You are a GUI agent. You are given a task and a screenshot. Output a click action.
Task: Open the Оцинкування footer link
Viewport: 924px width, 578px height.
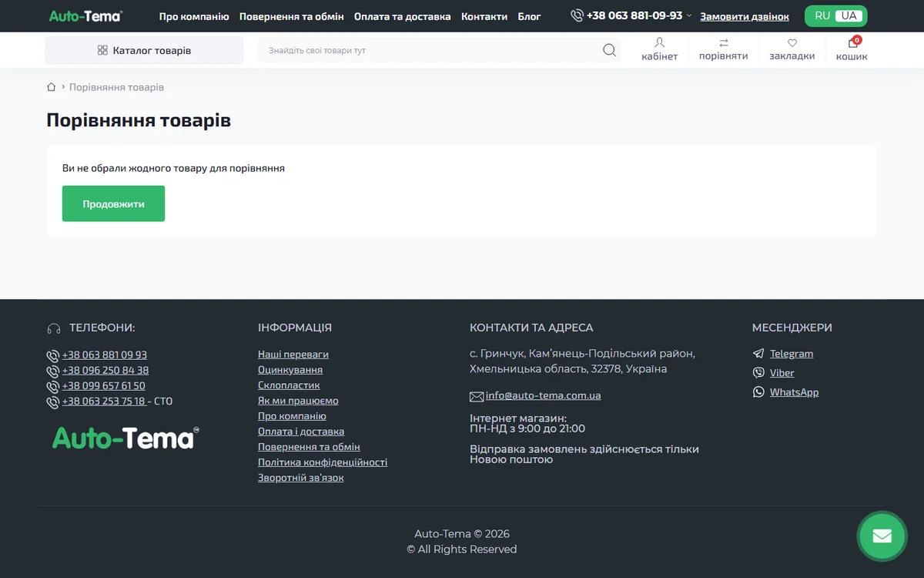(290, 370)
